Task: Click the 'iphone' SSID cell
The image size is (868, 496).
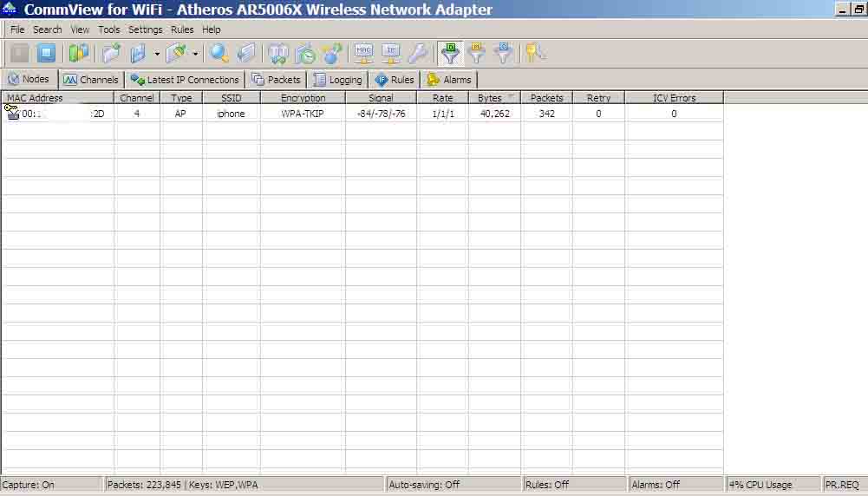Action: point(231,114)
